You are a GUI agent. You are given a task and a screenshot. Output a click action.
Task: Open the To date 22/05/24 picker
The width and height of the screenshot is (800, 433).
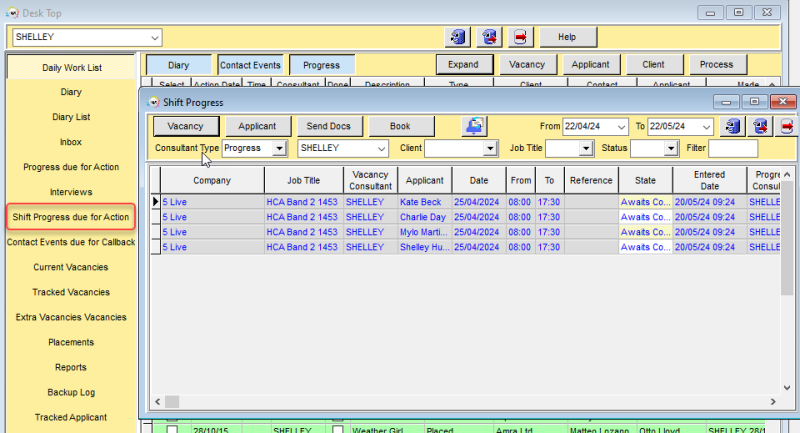click(706, 126)
